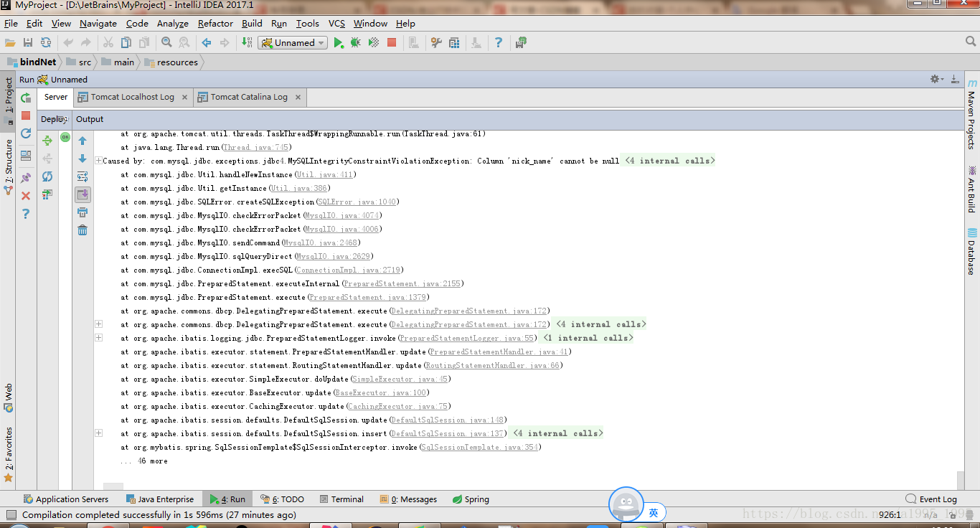The image size is (980, 528).
Task: Open the VCS menu
Action: click(336, 23)
